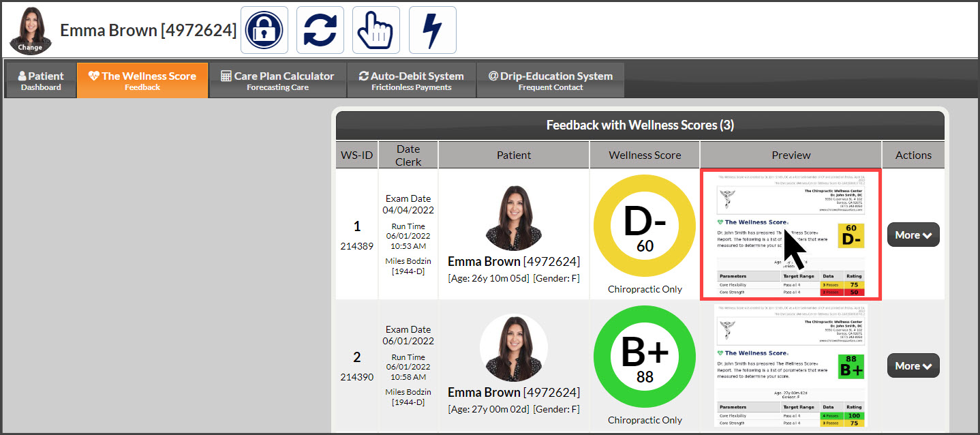This screenshot has height=435, width=980.
Task: Click the refresh arrows icon button
Action: (x=320, y=30)
